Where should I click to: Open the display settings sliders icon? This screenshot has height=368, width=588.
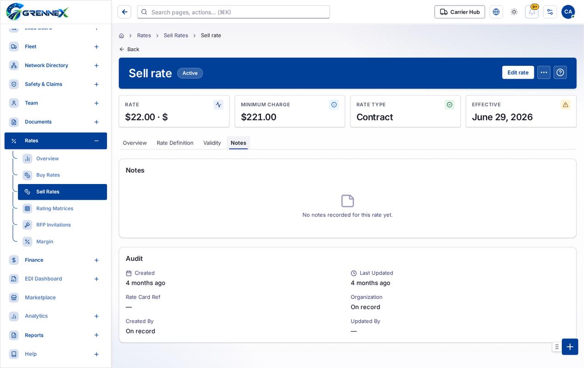[x=550, y=12]
